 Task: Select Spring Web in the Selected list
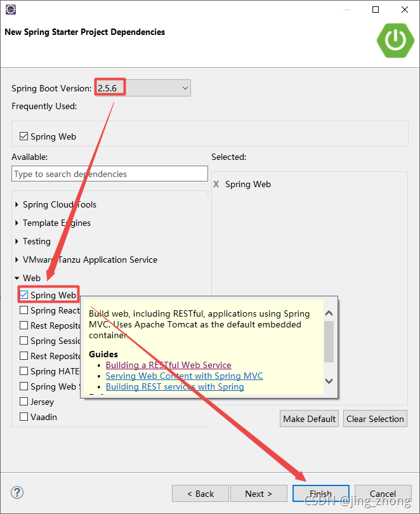(248, 184)
